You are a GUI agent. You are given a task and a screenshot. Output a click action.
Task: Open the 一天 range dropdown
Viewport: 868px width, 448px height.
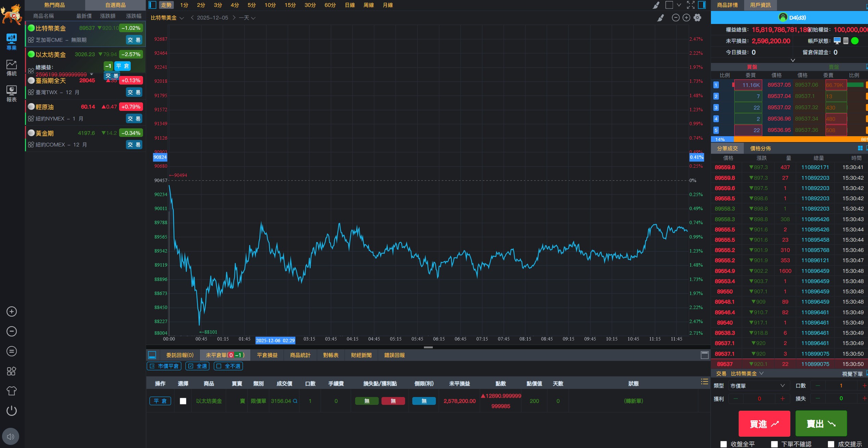tap(247, 18)
